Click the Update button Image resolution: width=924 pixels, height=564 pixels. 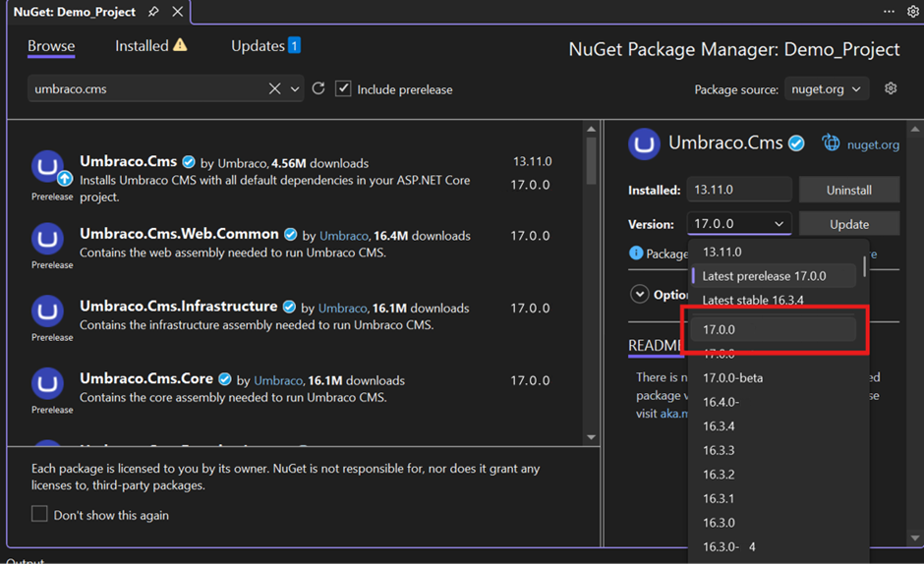(848, 224)
